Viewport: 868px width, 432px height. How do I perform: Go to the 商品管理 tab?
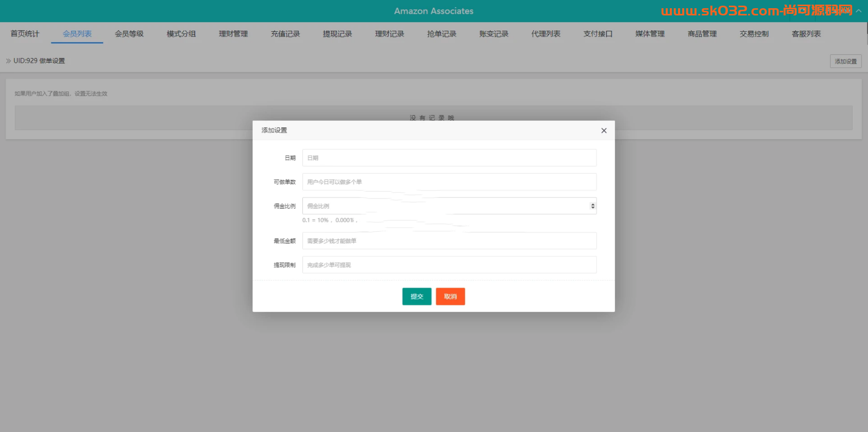pos(702,34)
